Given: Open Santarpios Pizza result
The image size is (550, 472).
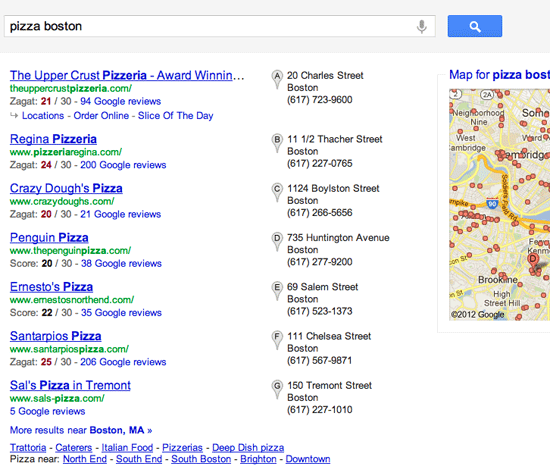Looking at the screenshot, I should click(55, 336).
